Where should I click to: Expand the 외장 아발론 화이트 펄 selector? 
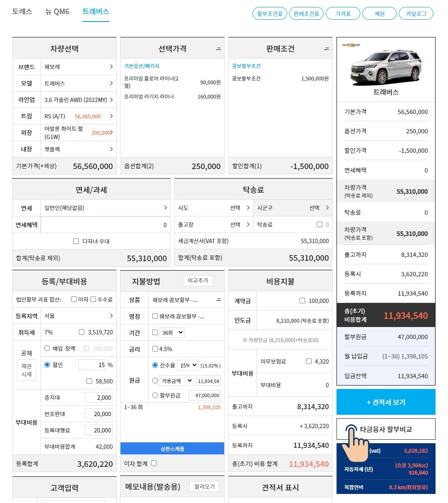tap(78, 133)
